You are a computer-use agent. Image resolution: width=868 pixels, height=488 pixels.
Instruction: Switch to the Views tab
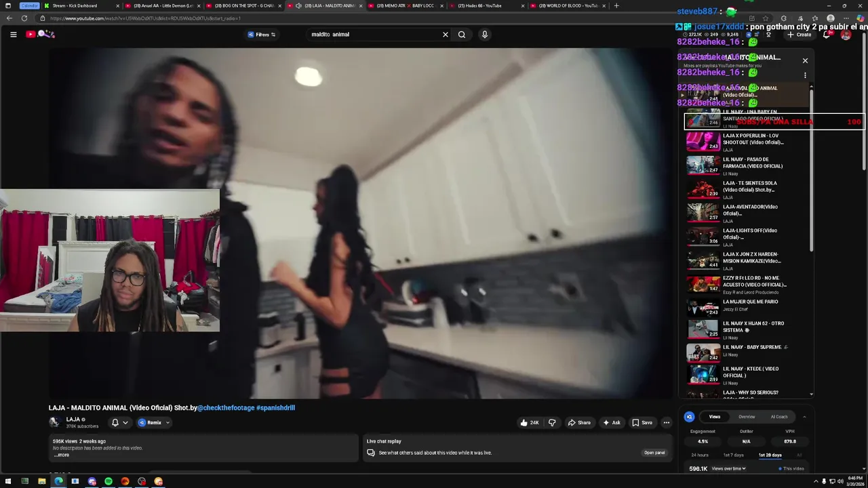coord(715,417)
